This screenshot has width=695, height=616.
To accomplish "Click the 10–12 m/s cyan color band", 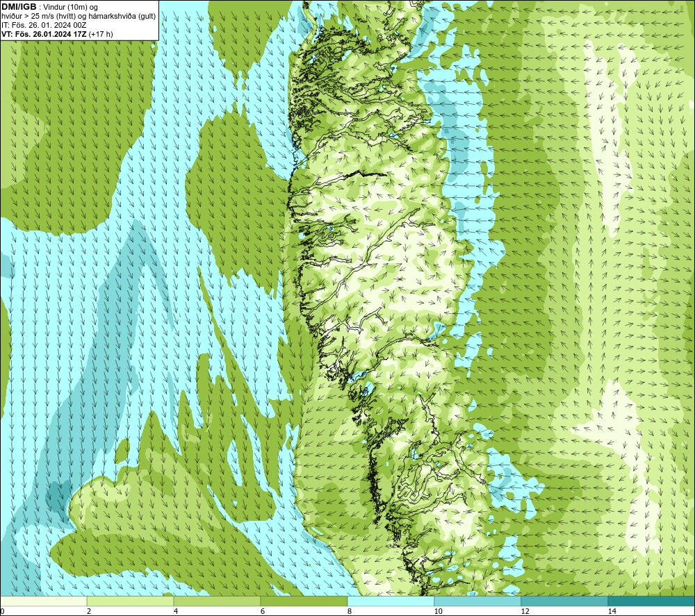I will pos(478,601).
